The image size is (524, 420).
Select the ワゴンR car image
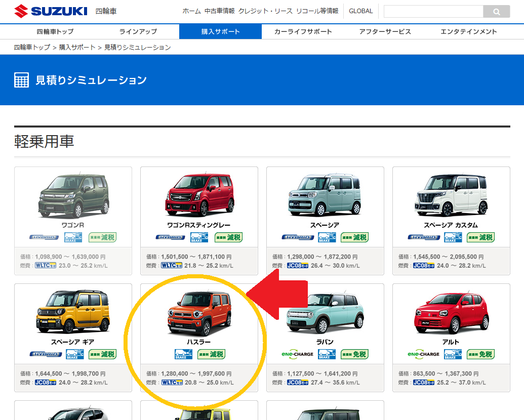point(74,195)
